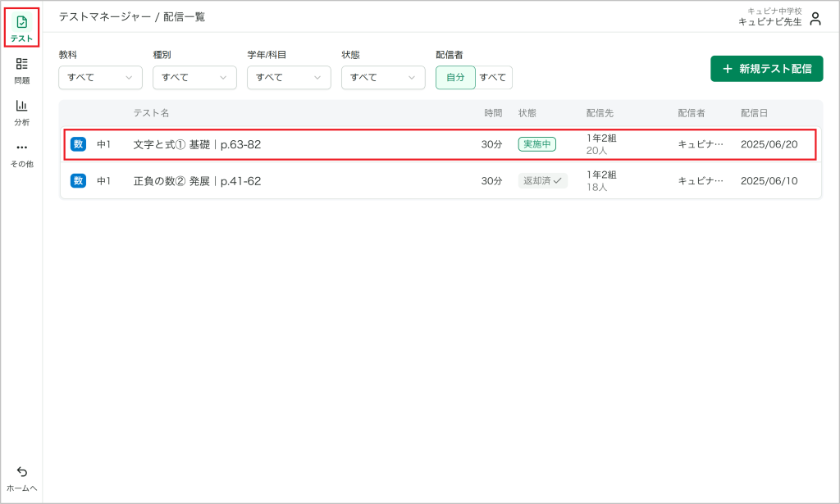Click 配信者 name in 2025/06/20 row
840x504 pixels.
(701, 144)
